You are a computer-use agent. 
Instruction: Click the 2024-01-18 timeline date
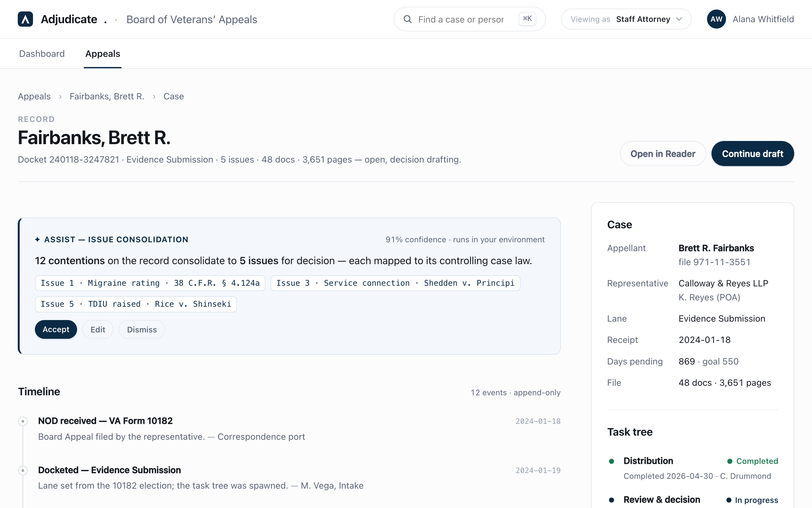click(x=538, y=421)
